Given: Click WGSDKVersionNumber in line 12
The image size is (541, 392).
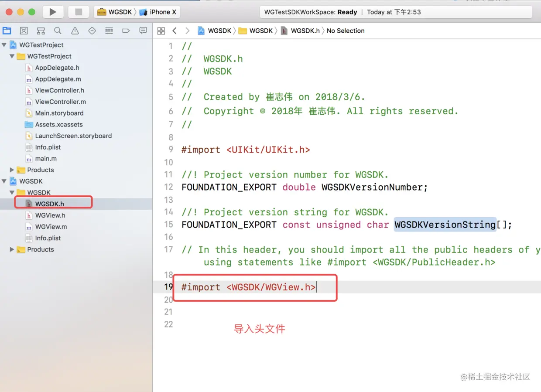Looking at the screenshot, I should (x=372, y=187).
